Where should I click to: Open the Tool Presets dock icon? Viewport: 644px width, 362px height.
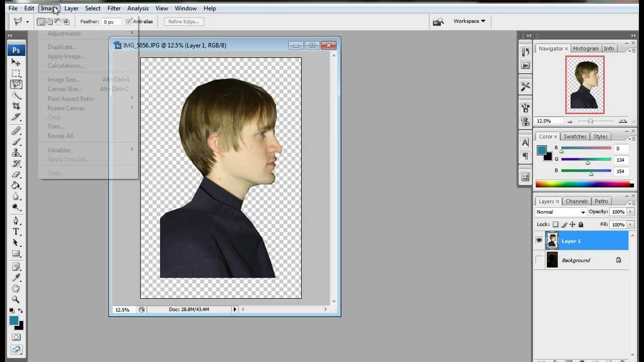click(525, 86)
